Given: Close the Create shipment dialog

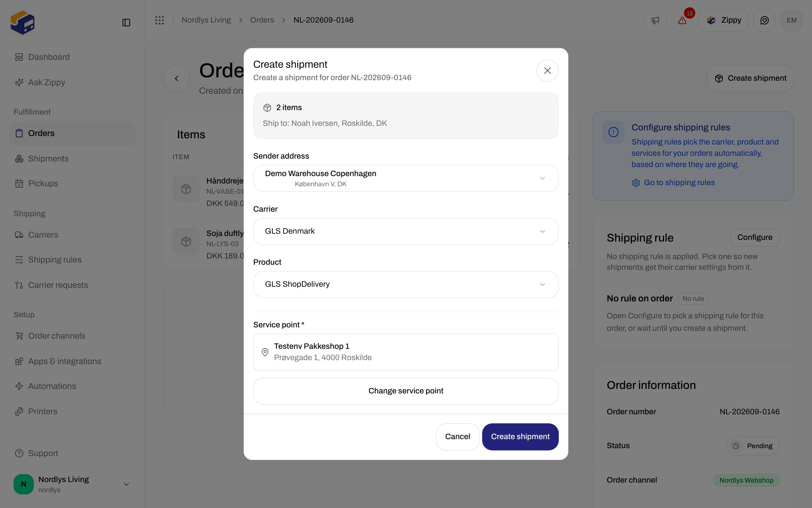Looking at the screenshot, I should pyautogui.click(x=547, y=71).
